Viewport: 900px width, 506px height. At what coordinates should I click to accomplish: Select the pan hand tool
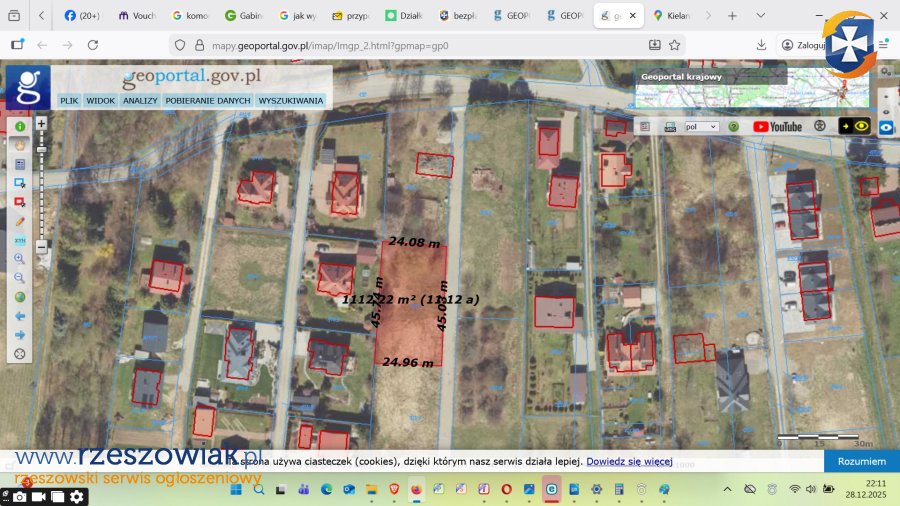pos(19,146)
